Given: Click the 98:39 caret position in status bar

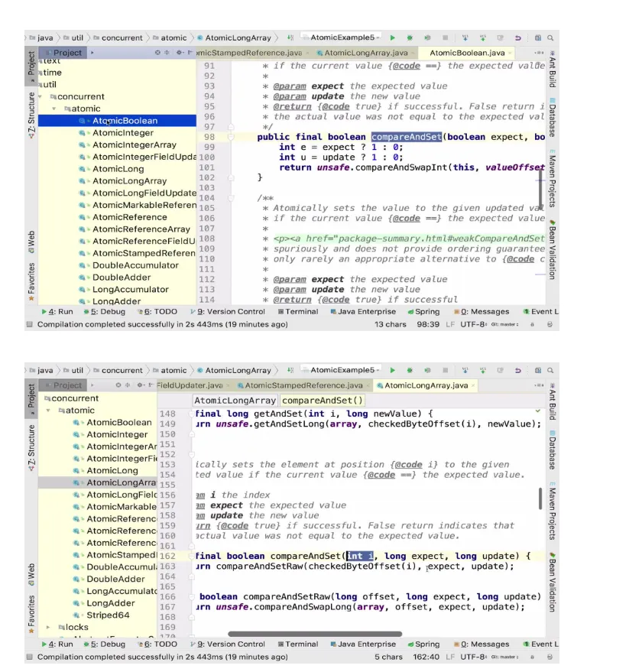Looking at the screenshot, I should [x=428, y=324].
